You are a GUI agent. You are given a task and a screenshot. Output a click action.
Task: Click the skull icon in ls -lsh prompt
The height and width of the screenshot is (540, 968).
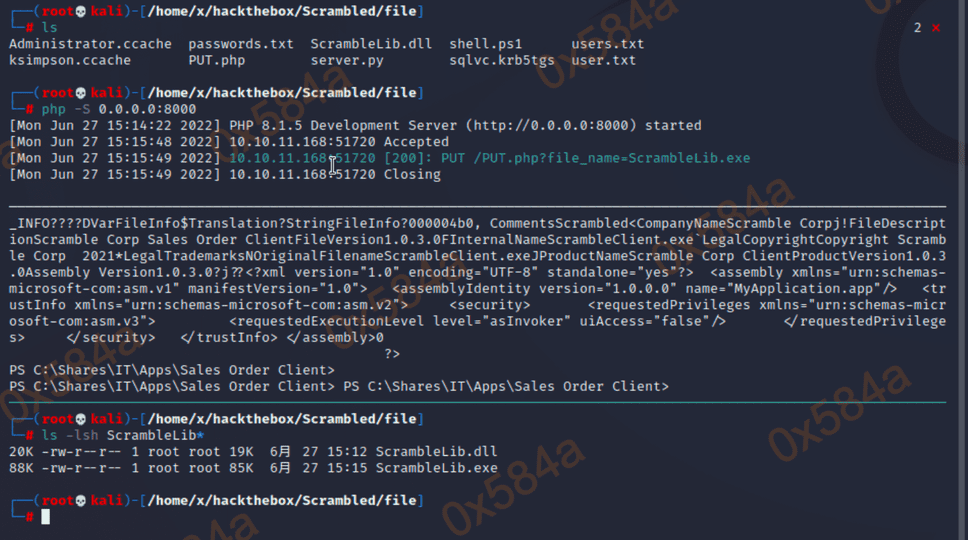point(80,419)
